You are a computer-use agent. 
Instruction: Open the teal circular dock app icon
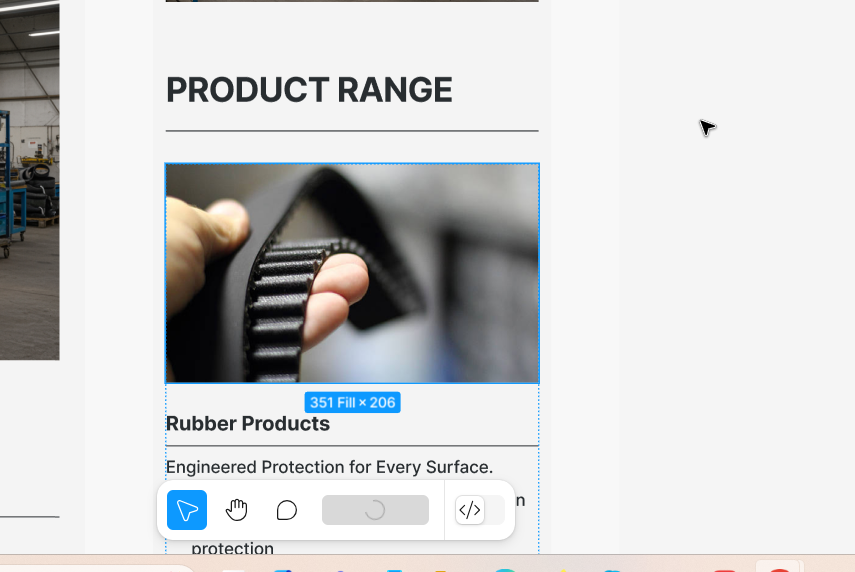[x=505, y=570]
